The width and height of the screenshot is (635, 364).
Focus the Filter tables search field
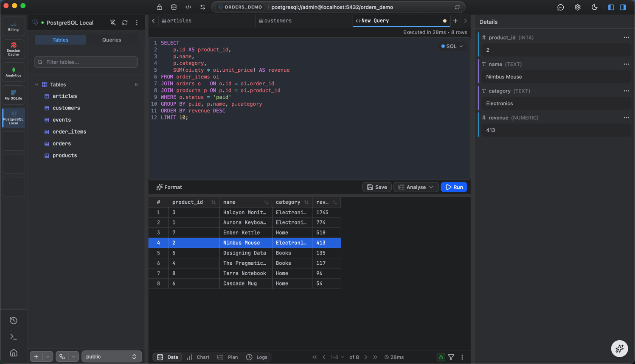click(x=86, y=62)
